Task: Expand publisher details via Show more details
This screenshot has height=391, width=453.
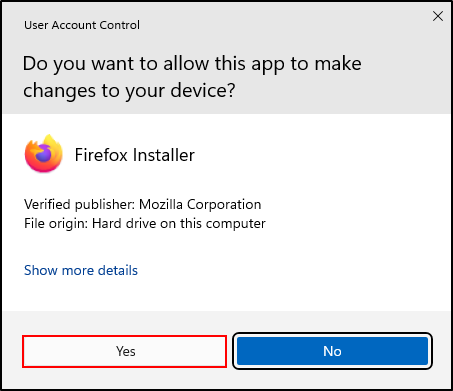Action: click(x=81, y=270)
